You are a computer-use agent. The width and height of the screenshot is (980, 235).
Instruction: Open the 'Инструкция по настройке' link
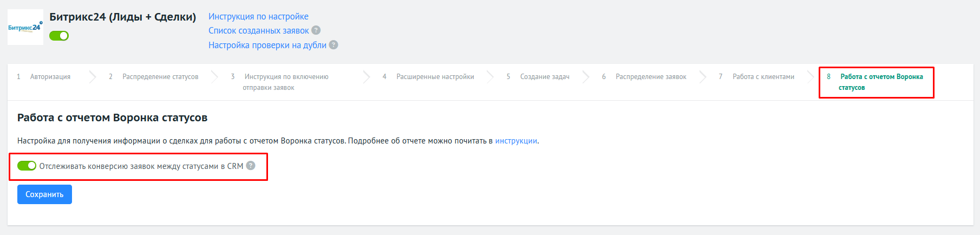pos(258,17)
